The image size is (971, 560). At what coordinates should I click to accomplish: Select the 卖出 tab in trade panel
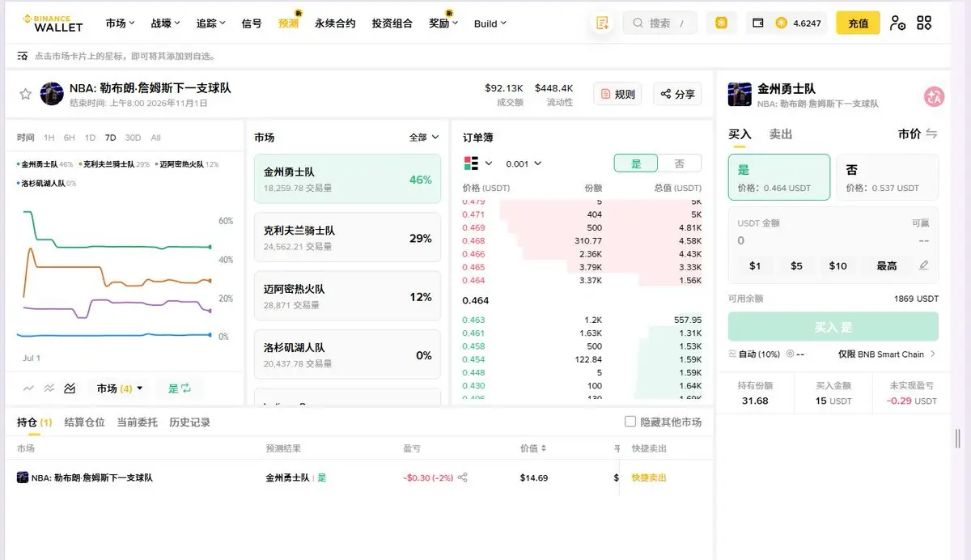pyautogui.click(x=781, y=134)
